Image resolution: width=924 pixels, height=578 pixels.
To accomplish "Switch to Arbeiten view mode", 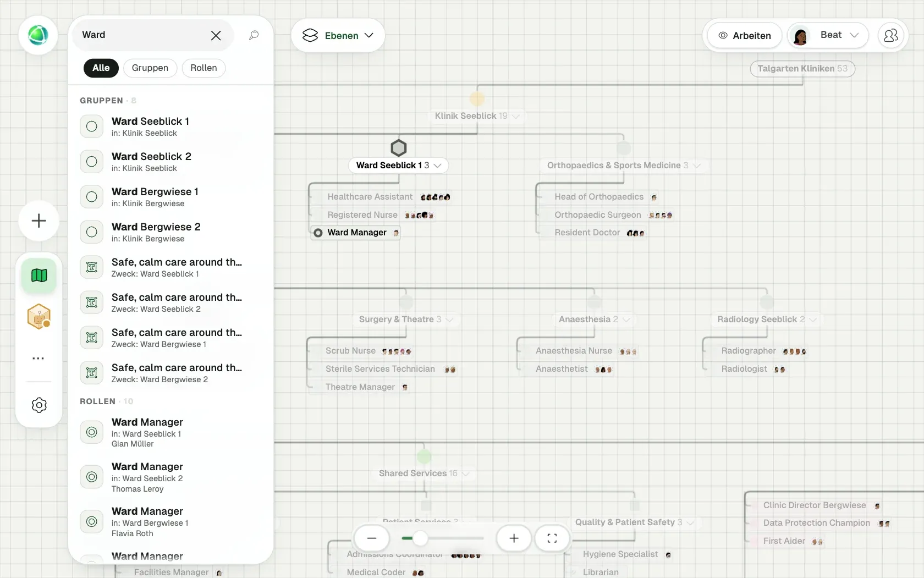I will [x=744, y=35].
